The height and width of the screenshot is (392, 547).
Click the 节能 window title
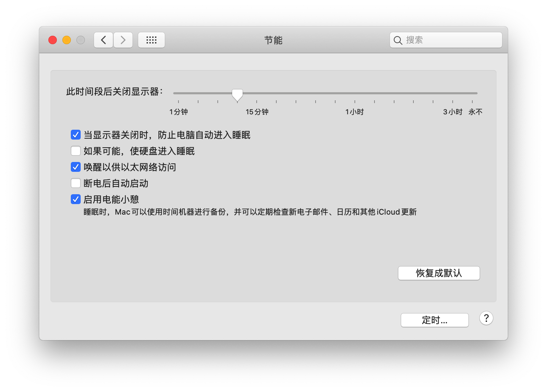tap(273, 40)
